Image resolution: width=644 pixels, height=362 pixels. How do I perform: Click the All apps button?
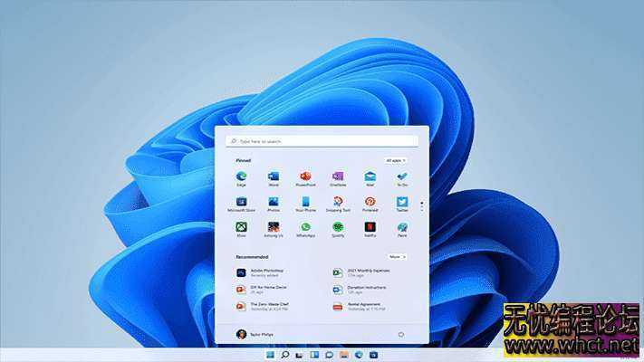click(396, 160)
